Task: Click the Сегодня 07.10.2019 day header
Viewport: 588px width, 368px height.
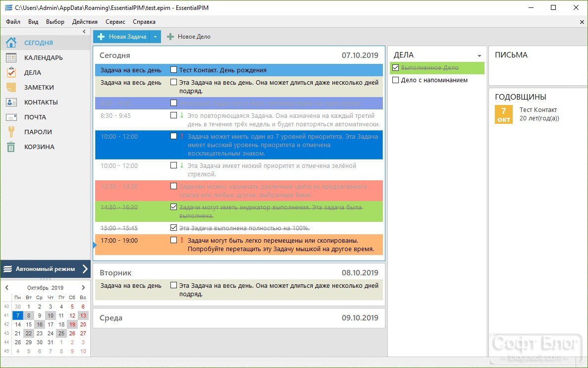Action: click(239, 55)
